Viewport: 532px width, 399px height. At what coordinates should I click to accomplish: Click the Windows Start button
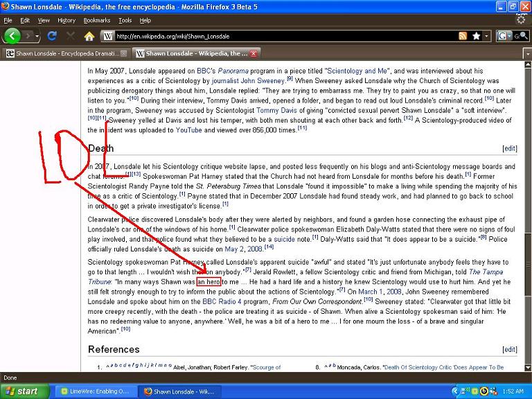[23, 391]
